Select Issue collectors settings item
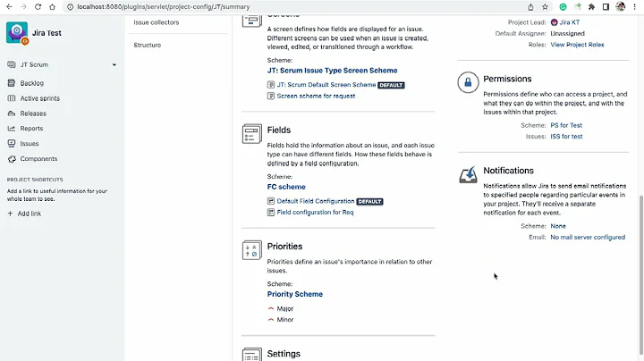This screenshot has height=361, width=644. 156,22
